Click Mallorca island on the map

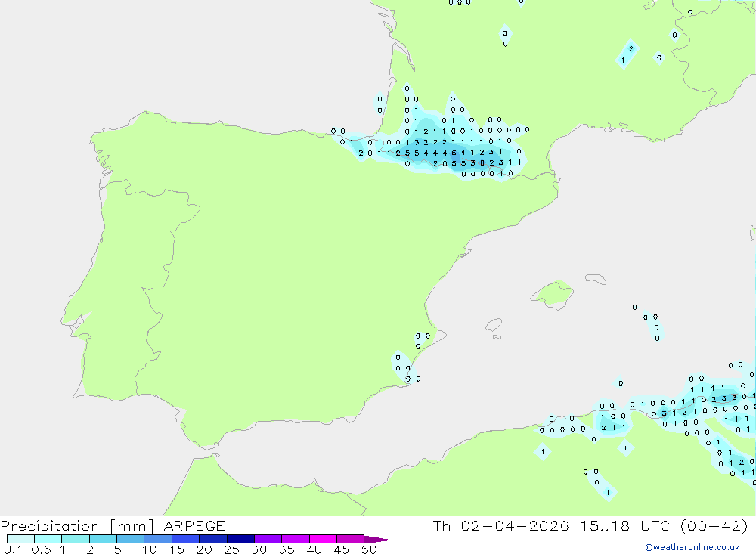click(553, 294)
